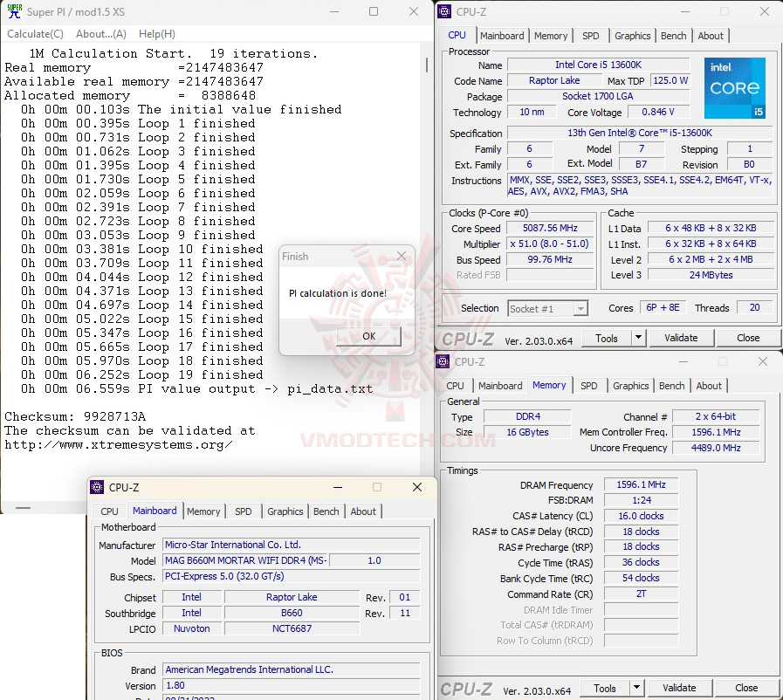The width and height of the screenshot is (783, 700).
Task: Open the Help(H) menu in Super PI
Action: pos(157,34)
